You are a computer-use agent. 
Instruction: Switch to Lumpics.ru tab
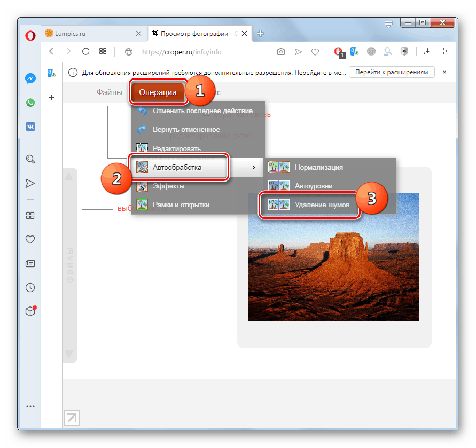(x=93, y=34)
